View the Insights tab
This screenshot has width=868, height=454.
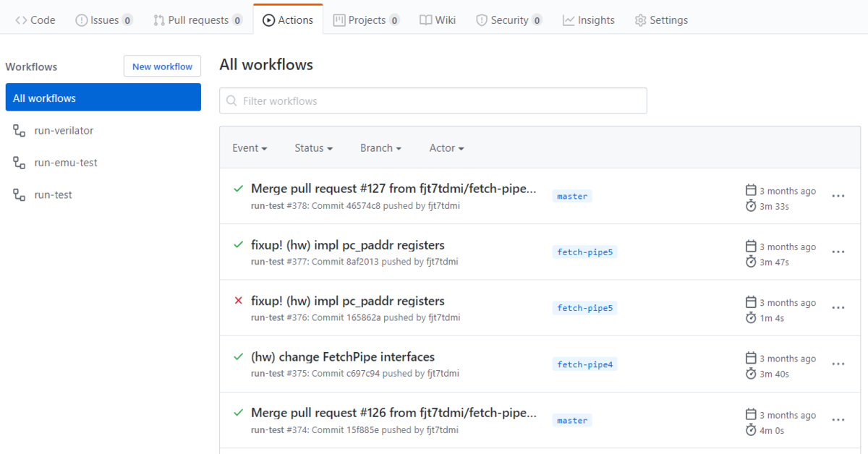(x=589, y=20)
